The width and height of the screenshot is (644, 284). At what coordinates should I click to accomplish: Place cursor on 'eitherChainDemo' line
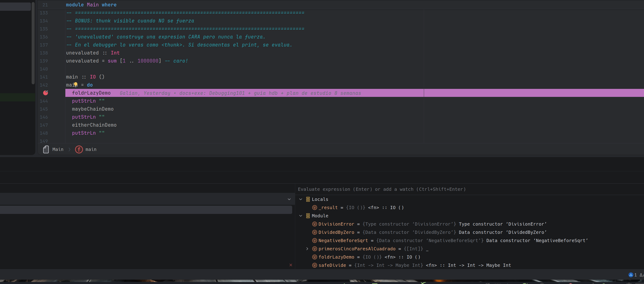(x=94, y=125)
